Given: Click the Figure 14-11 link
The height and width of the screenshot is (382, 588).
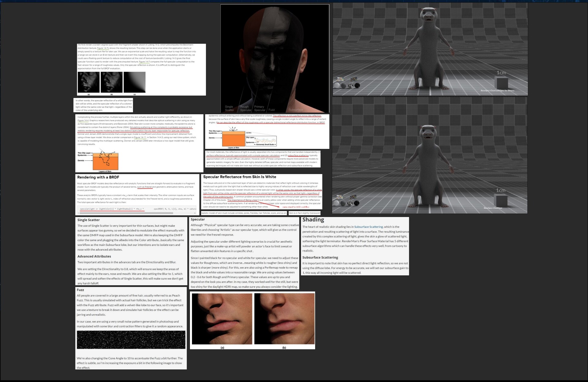Looking at the screenshot, I should click(x=140, y=138).
